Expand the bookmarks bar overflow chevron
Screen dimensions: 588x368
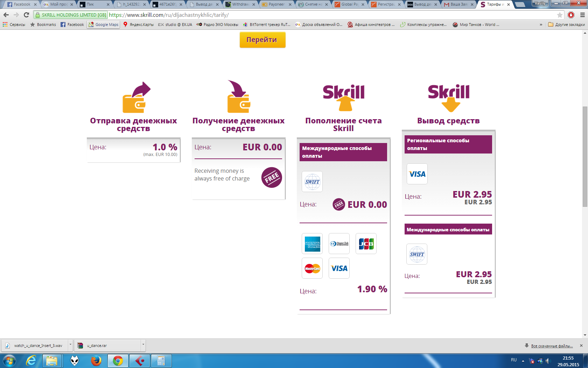(541, 25)
